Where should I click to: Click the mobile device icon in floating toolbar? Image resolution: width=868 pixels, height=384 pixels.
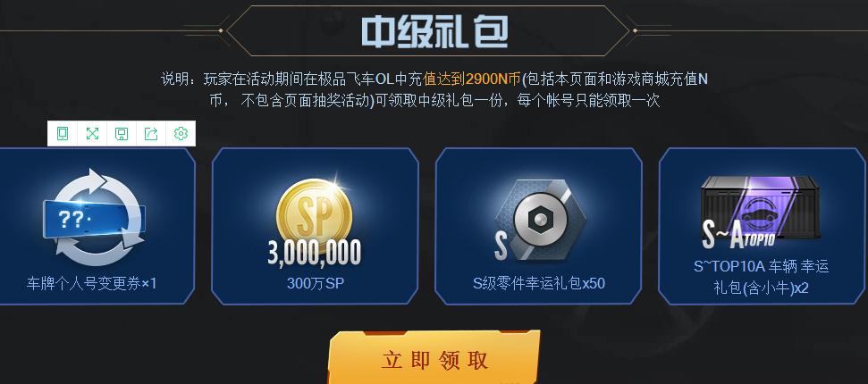[63, 133]
